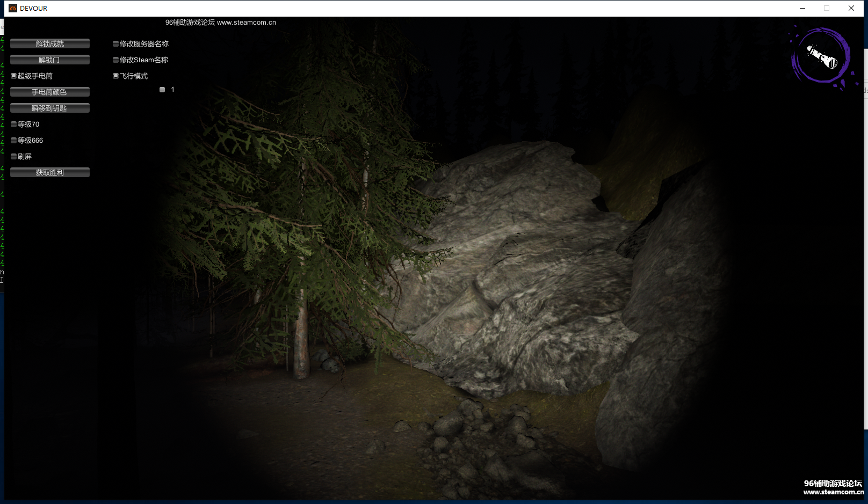Close the DEVOUR window
868x504 pixels.
851,8
